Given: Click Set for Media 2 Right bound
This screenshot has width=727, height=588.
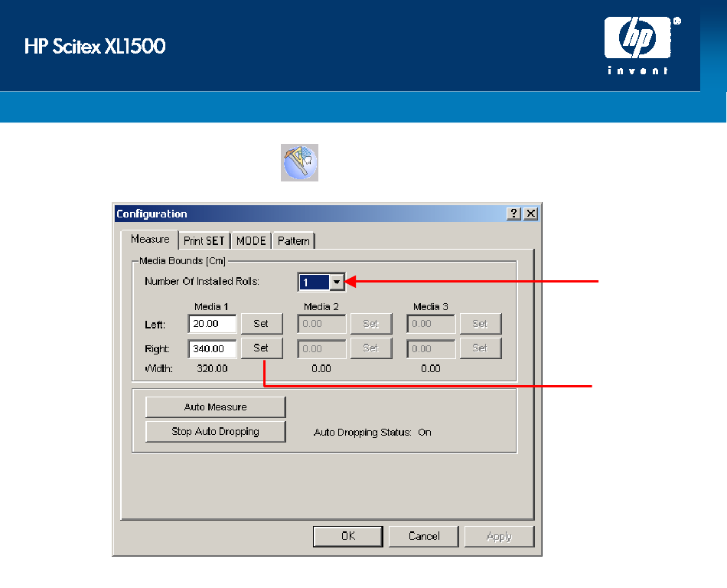Looking at the screenshot, I should click(x=371, y=348).
